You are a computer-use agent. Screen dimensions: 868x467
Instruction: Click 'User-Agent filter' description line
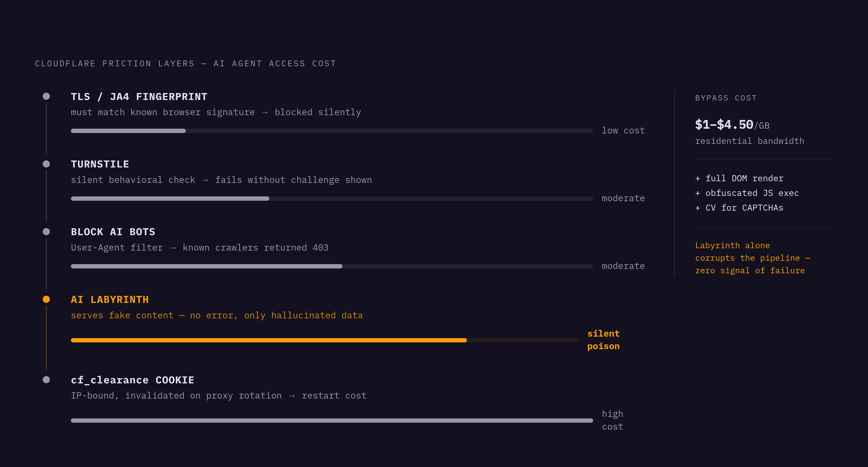click(x=200, y=248)
